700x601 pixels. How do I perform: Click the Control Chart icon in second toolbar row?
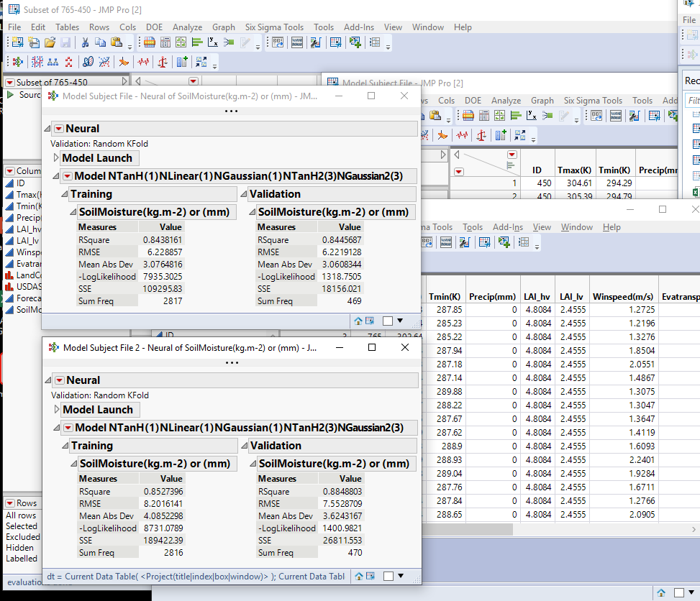tap(144, 62)
